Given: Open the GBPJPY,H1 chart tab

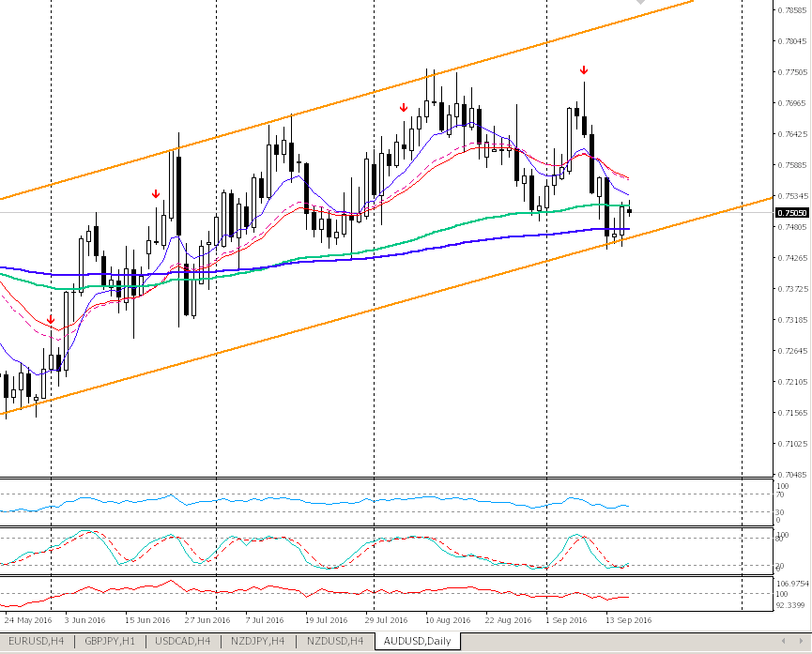Looking at the screenshot, I should point(110,641).
